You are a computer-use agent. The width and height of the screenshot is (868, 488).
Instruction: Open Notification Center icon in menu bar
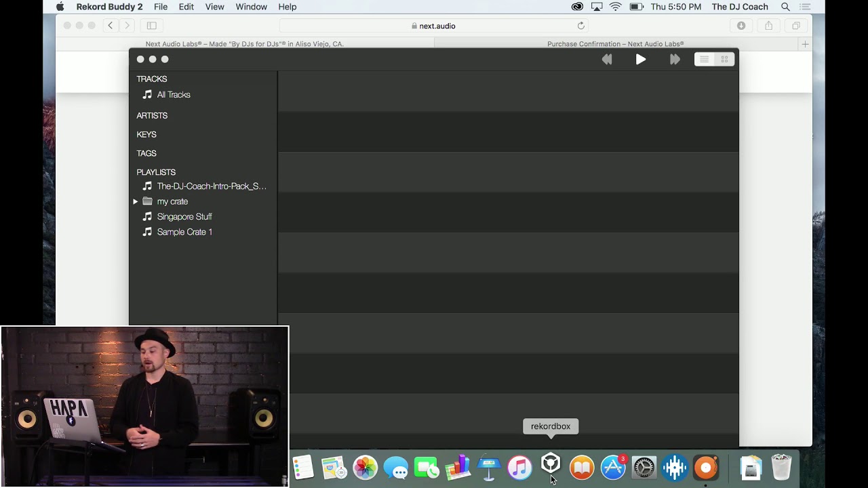pyautogui.click(x=805, y=7)
